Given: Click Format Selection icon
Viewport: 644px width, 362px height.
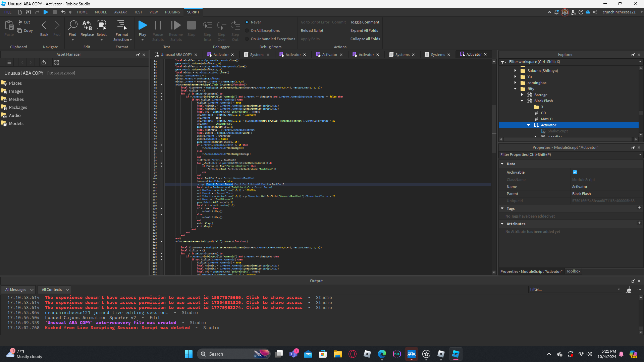Looking at the screenshot, I should 122,25.
